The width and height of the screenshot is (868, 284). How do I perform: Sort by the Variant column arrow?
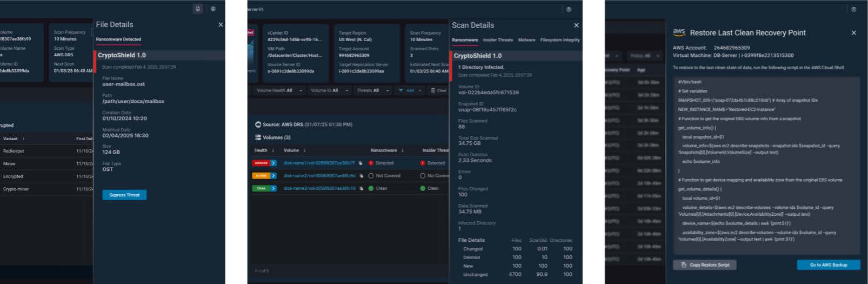coord(23,139)
